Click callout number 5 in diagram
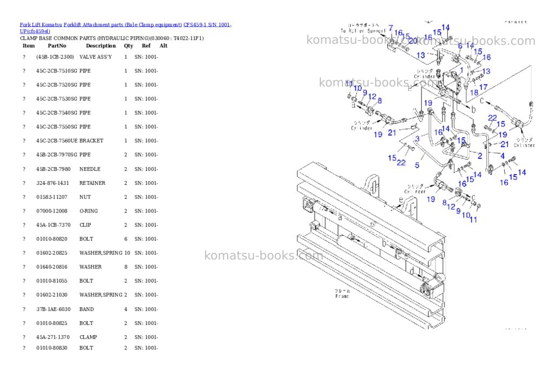The image size is (554, 392). click(417, 165)
